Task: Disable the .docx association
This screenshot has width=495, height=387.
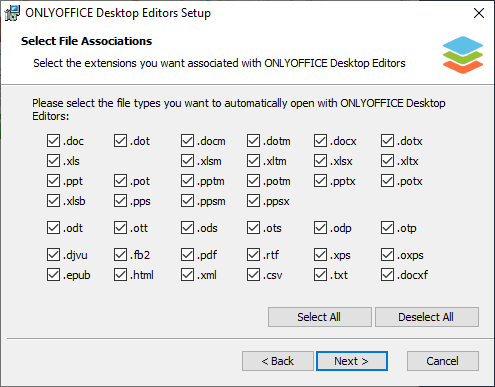Action: 320,141
